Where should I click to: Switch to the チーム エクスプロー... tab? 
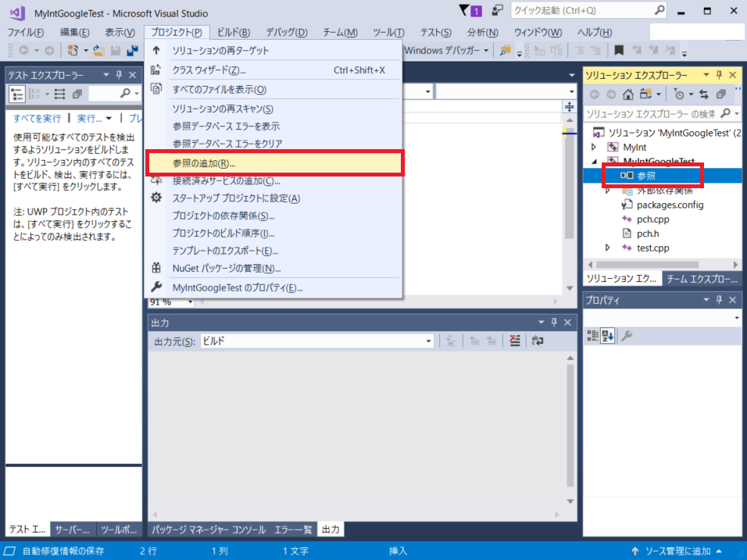coord(701,279)
